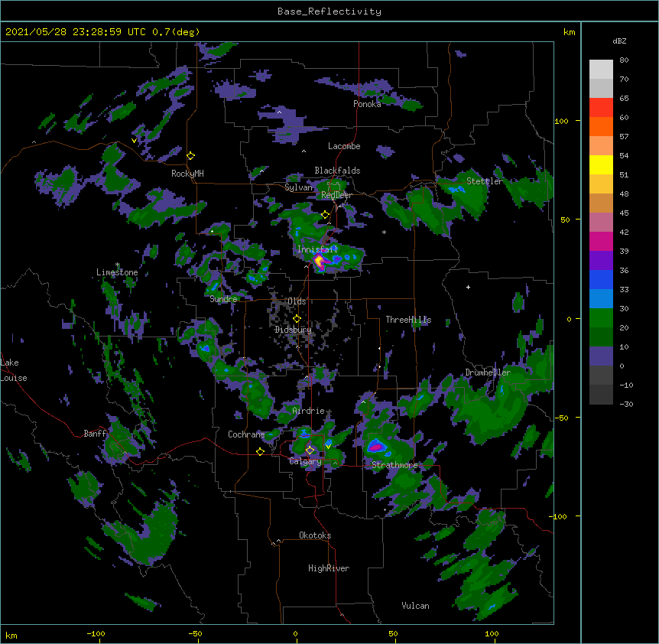Click the HighRiver city label
The image size is (659, 644).
(x=329, y=568)
